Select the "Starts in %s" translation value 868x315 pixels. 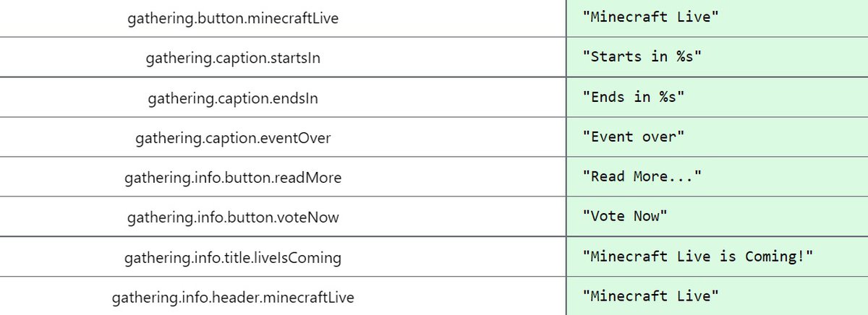tap(642, 58)
